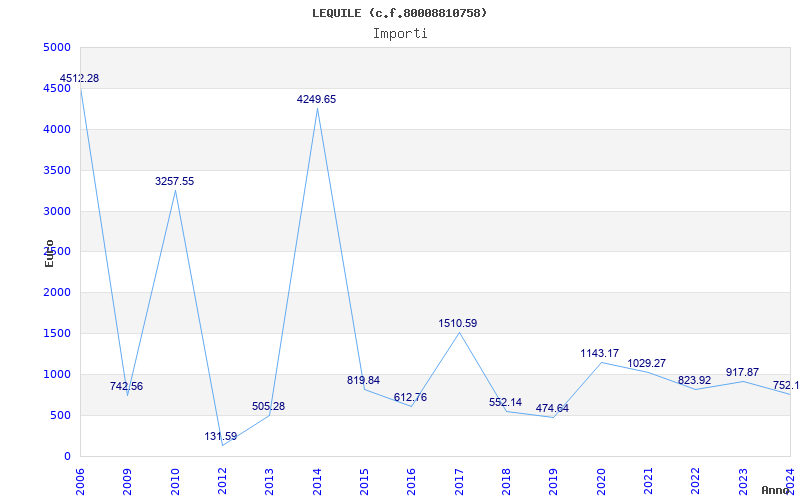Image resolution: width=800 pixels, height=500 pixels.
Task: Click the 4249.65 data label
Action: (316, 99)
